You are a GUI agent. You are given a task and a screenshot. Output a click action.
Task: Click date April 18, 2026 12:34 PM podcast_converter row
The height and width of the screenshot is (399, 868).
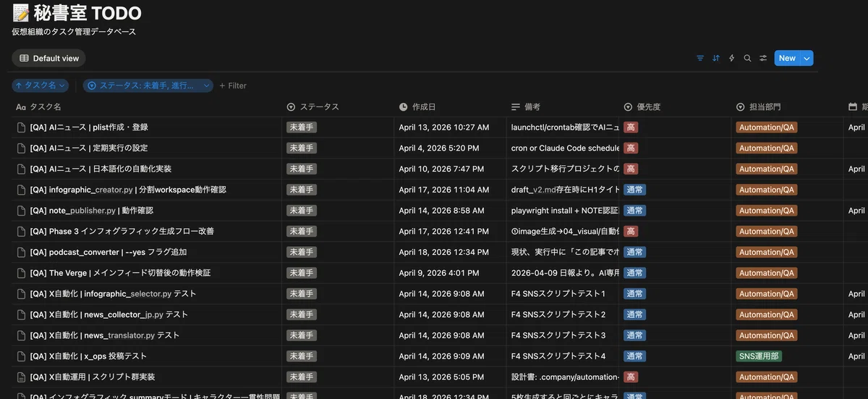(x=444, y=252)
